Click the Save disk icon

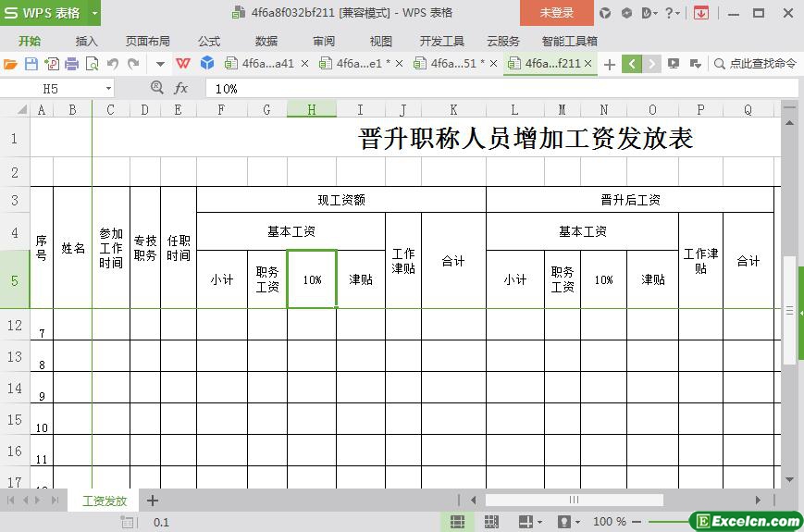click(x=31, y=64)
